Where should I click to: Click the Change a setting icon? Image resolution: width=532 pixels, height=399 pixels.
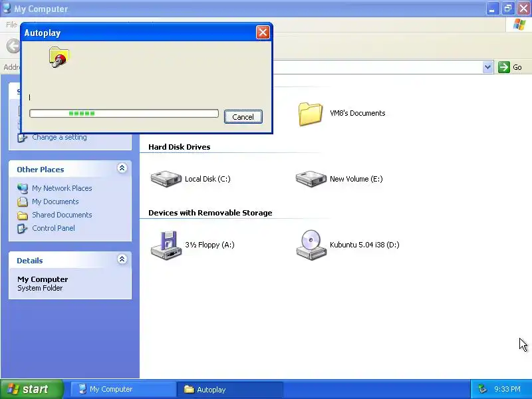click(x=23, y=138)
